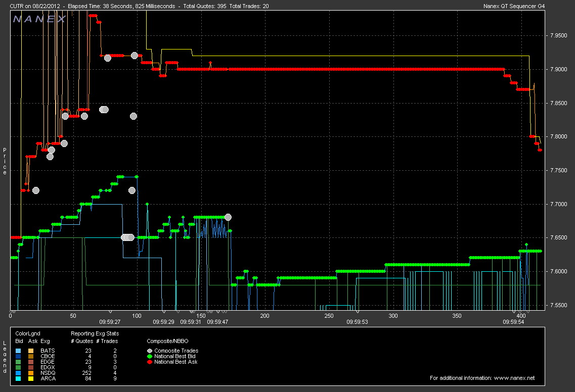575x392 pixels.
Task: Click the ARCA ask yellow swatch
Action: point(31,378)
